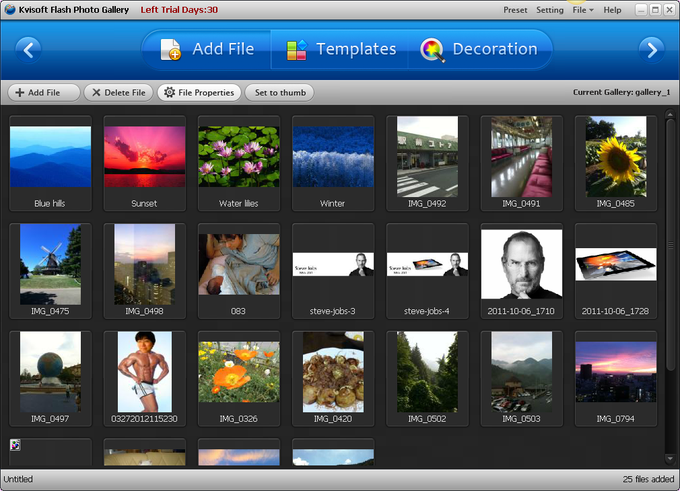The height and width of the screenshot is (491, 680).
Task: Click Set to thumb button
Action: [280, 92]
